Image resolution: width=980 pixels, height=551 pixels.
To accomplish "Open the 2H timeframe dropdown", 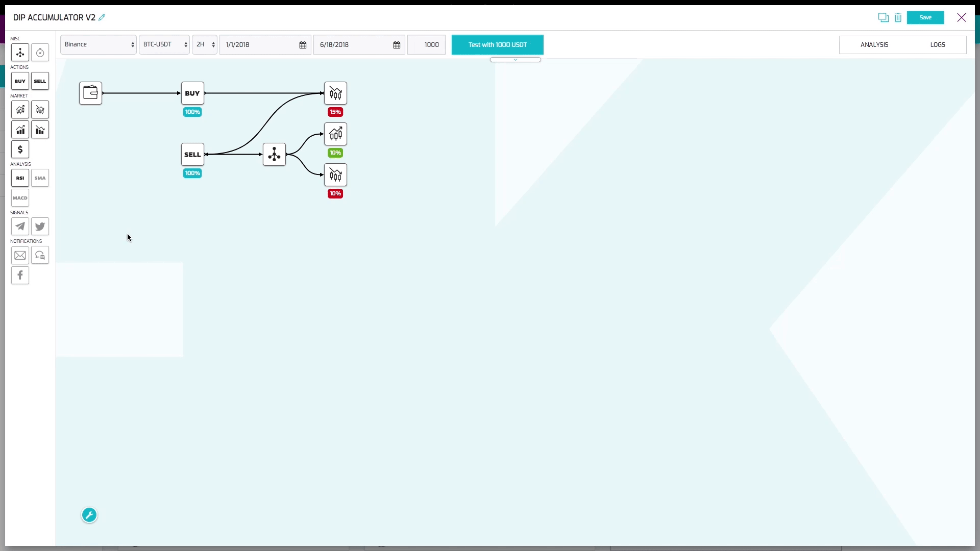I will 205,44.
